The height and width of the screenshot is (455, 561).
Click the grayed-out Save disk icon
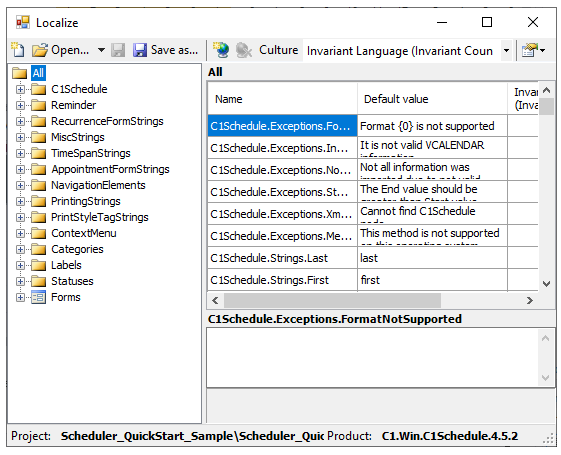pos(118,50)
